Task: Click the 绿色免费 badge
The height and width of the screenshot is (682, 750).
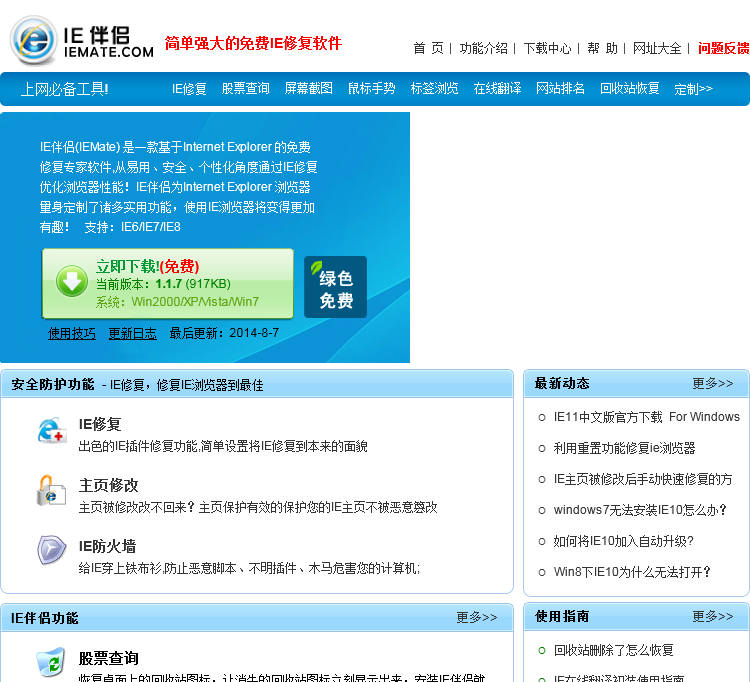Action: [x=335, y=287]
